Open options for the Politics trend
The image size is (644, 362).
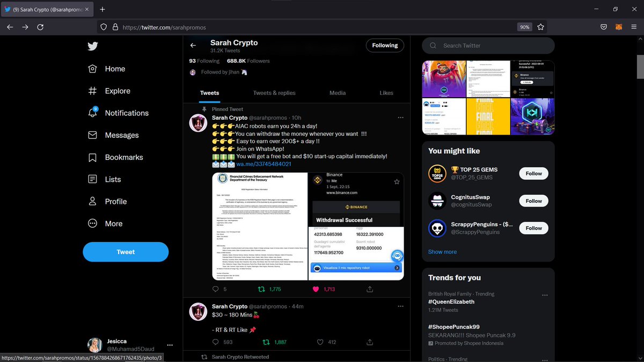click(545, 359)
